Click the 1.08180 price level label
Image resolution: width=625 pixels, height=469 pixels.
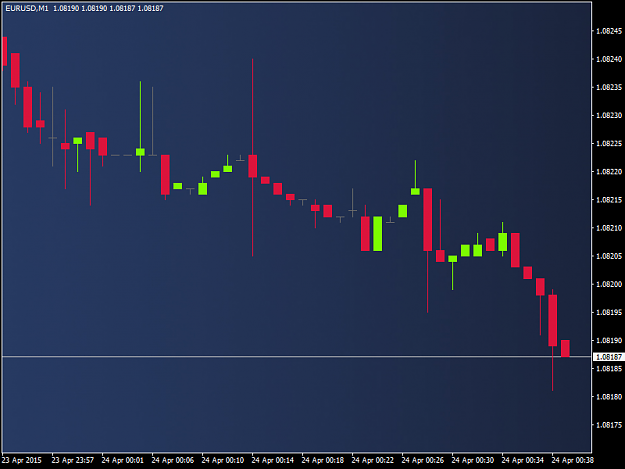[609, 397]
